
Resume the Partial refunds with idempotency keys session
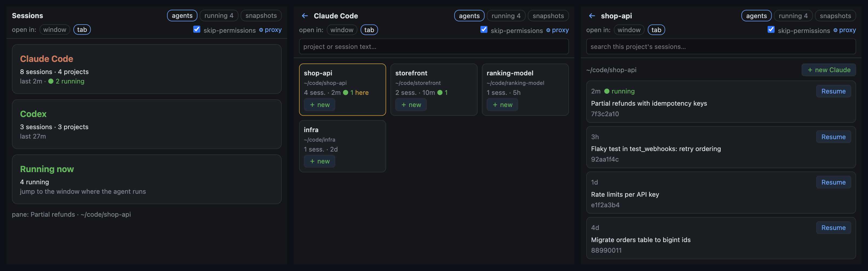pos(833,91)
